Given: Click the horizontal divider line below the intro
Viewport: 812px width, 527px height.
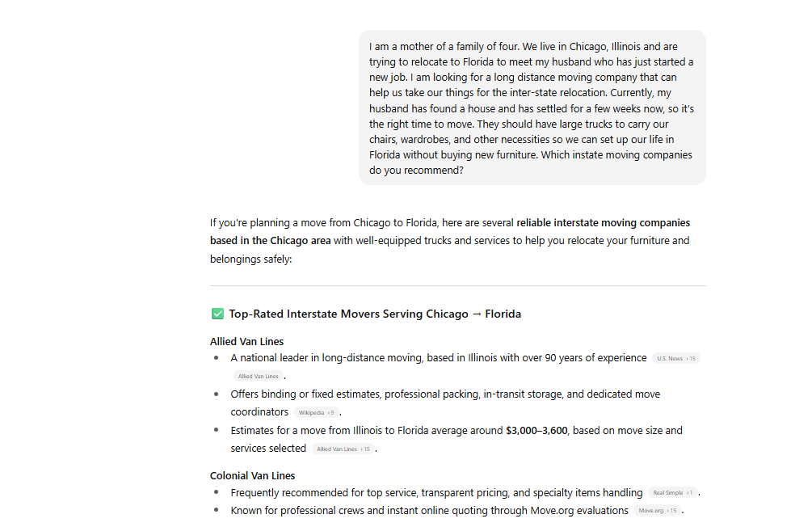Looking at the screenshot, I should click(x=457, y=285).
